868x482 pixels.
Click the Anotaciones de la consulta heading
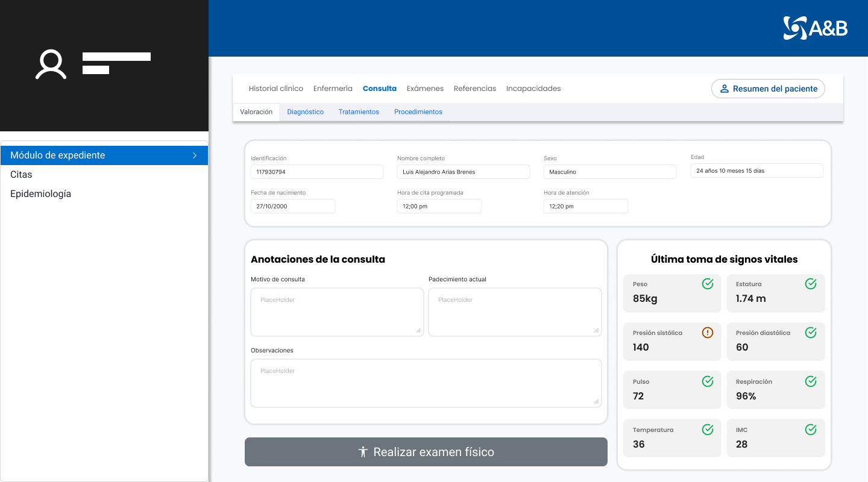pos(318,260)
